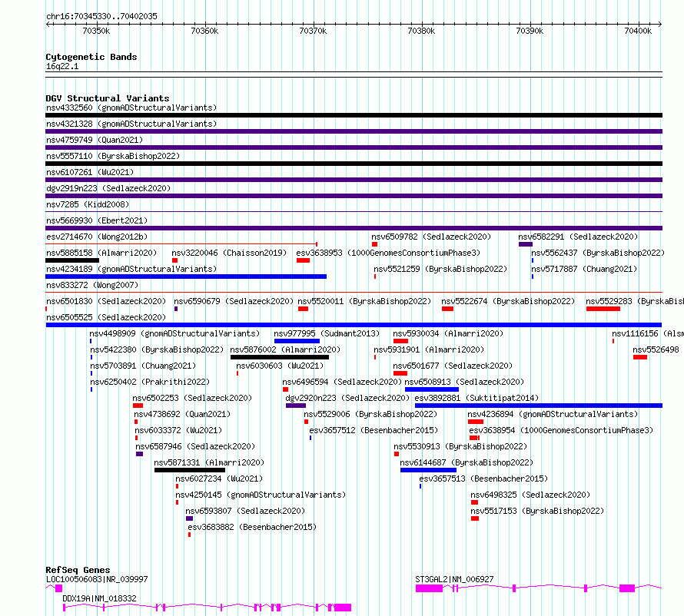Click the black nsv5871331 variant bar
This screenshot has height=616, width=684.
tap(190, 470)
